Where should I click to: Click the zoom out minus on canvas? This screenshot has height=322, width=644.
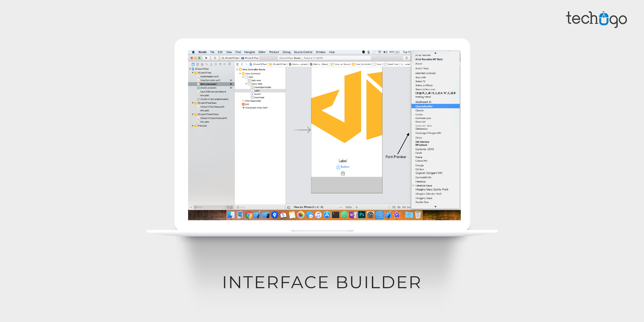pos(341,207)
